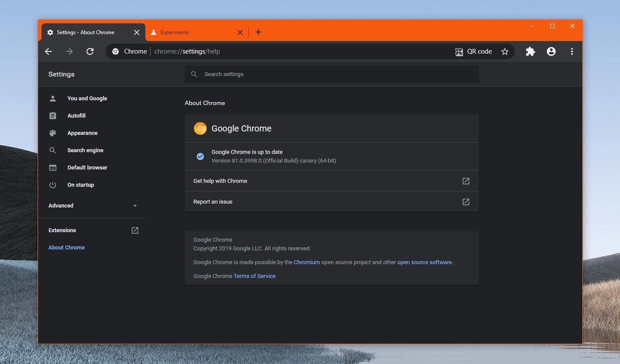The image size is (620, 364).
Task: Select the On startup power icon
Action: click(52, 185)
